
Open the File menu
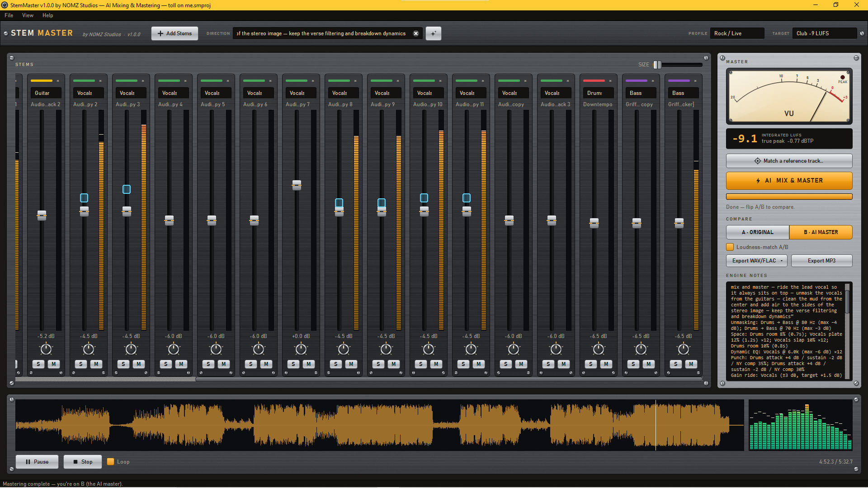9,15
